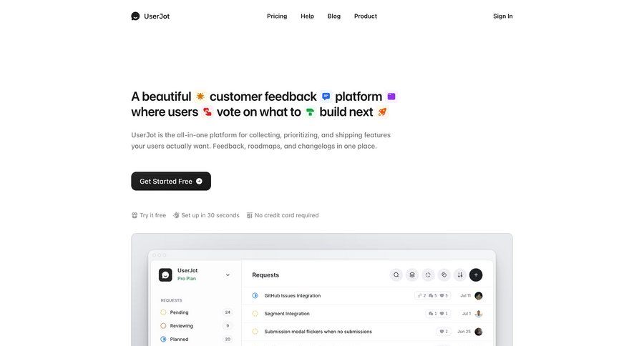Go to the Product menu item
Image resolution: width=644 pixels, height=346 pixels.
[366, 16]
